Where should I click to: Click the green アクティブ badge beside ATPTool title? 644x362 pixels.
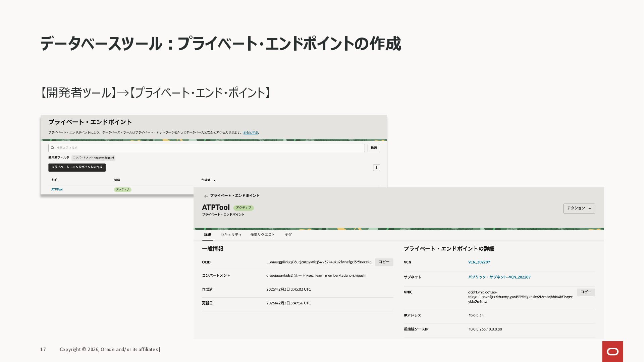tap(244, 208)
